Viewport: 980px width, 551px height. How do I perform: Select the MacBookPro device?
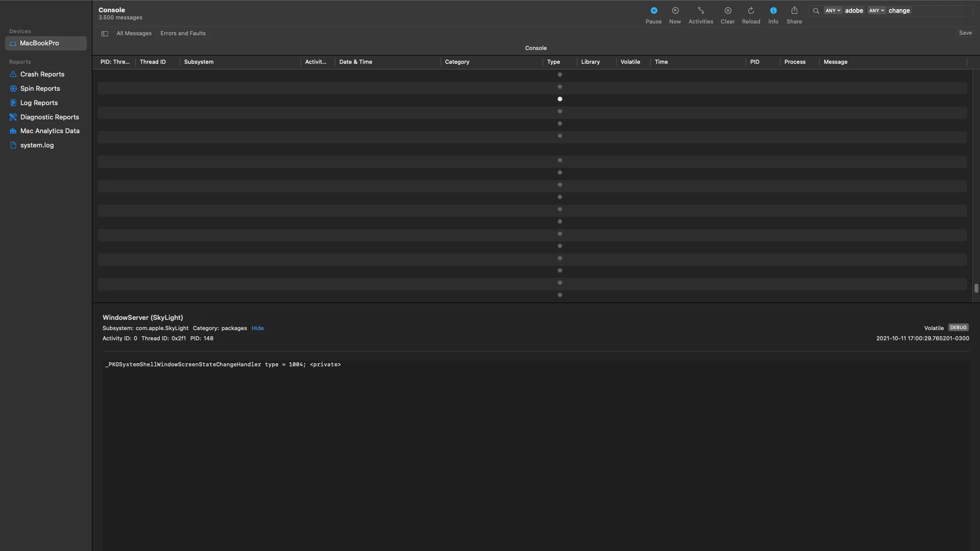[x=39, y=43]
